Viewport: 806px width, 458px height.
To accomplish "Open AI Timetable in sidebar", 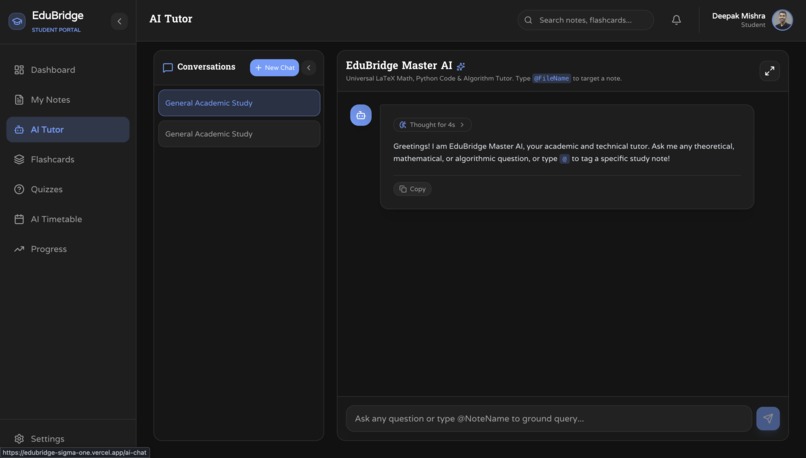I will coord(68,219).
